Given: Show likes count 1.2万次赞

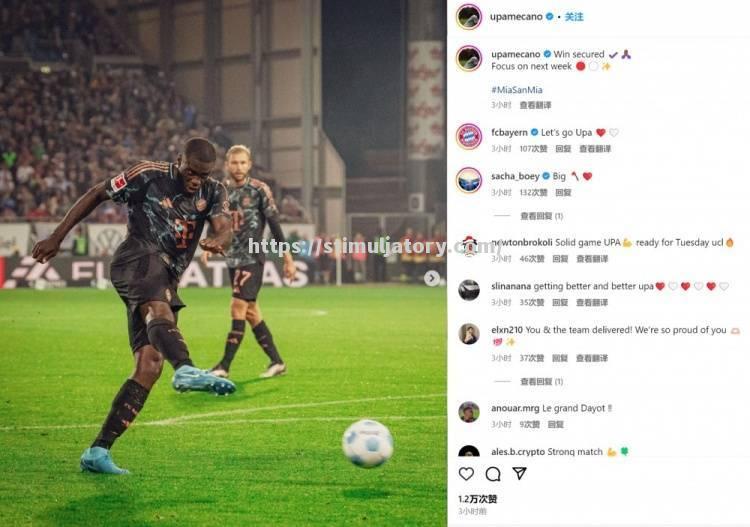Looking at the screenshot, I should point(477,499).
